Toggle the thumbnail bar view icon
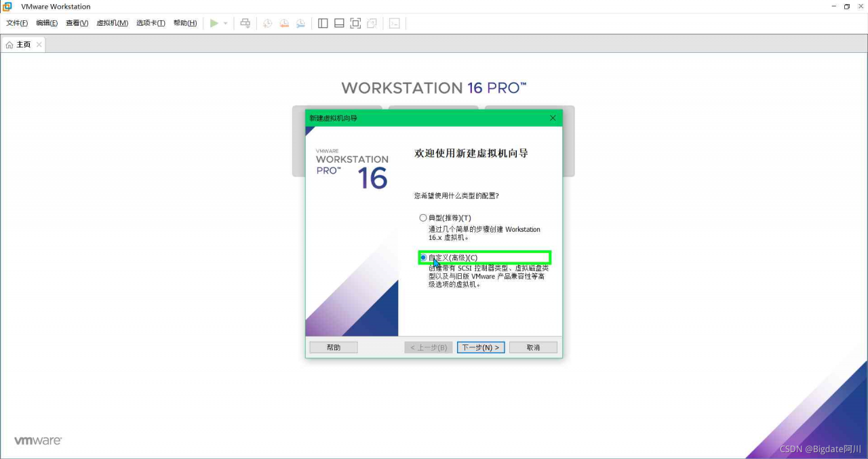868x459 pixels. tap(339, 23)
